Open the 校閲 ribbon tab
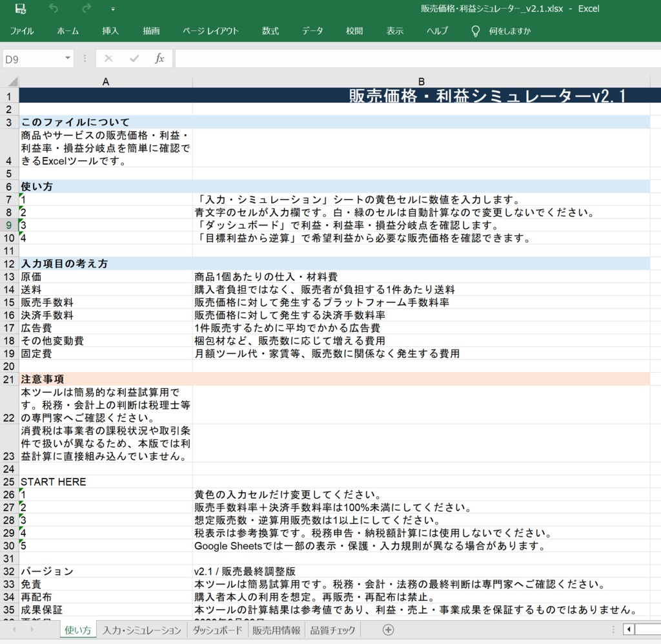 coord(354,31)
